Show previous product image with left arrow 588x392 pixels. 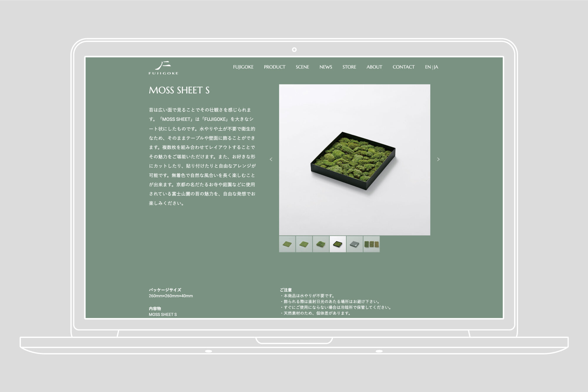coord(271,159)
